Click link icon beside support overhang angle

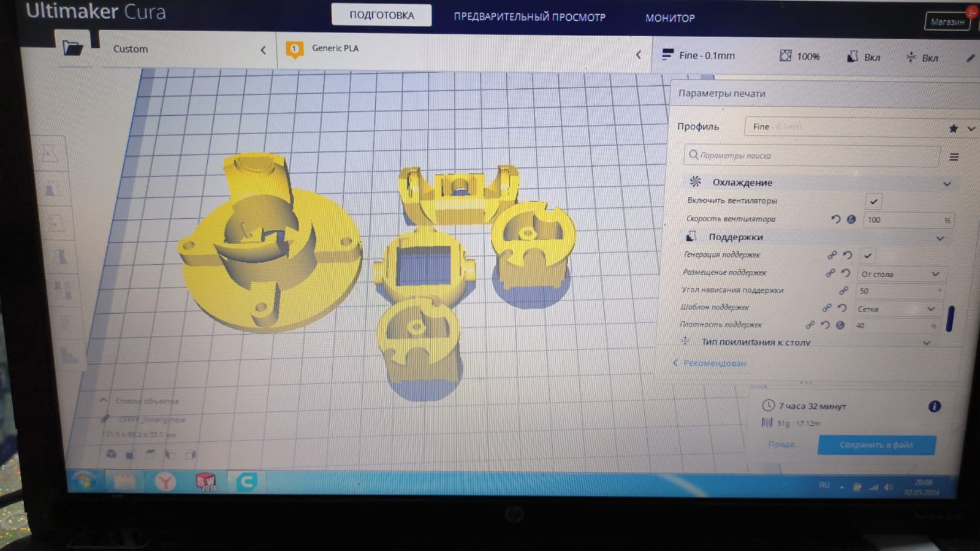click(x=843, y=291)
